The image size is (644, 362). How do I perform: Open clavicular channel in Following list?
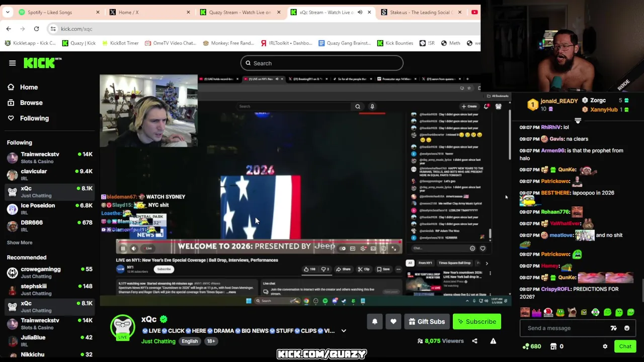pos(49,174)
